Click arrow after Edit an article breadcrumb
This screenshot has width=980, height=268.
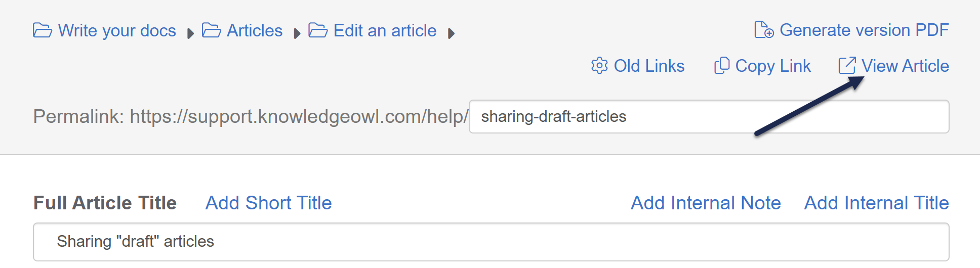(x=452, y=34)
